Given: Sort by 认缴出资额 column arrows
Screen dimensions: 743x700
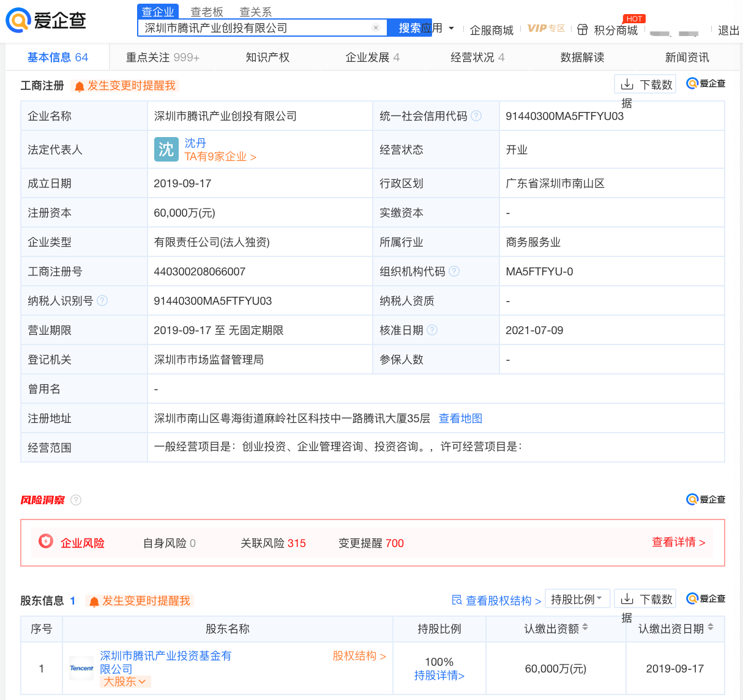Looking at the screenshot, I should (585, 627).
